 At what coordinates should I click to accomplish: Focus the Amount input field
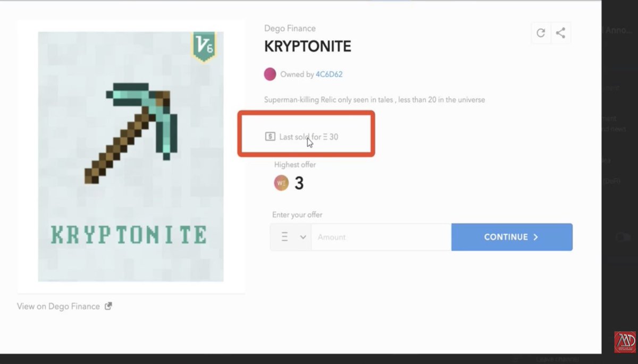[381, 237]
